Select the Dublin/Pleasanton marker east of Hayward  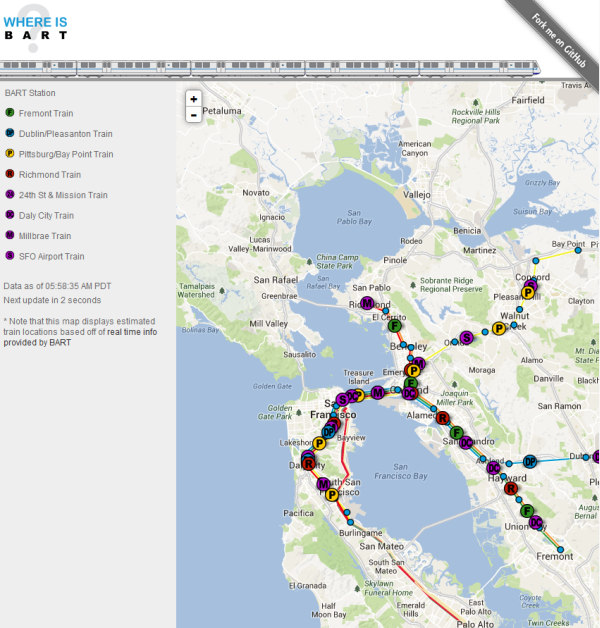coord(530,462)
